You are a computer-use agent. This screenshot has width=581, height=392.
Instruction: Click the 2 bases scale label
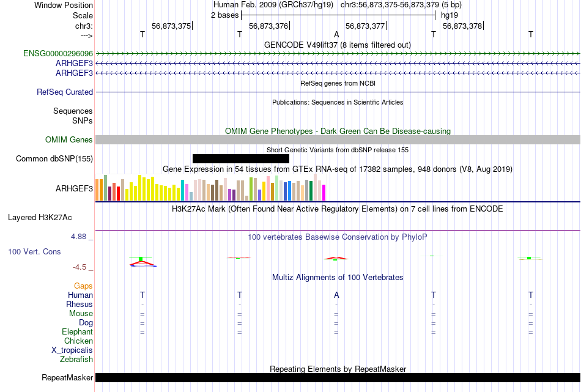(x=225, y=15)
